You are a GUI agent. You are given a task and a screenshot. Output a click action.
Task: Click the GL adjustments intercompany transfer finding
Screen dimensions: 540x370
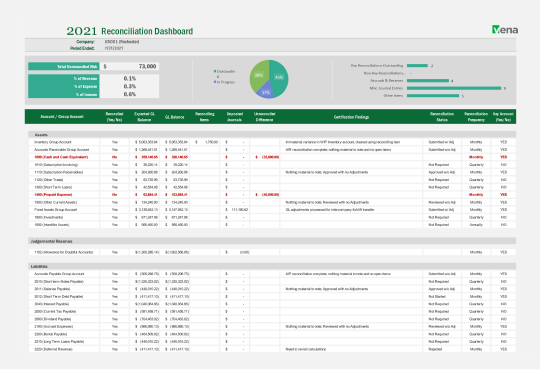tap(330, 209)
